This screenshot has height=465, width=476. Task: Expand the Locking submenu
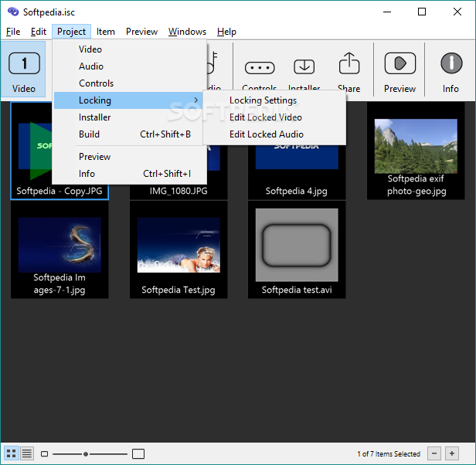128,100
